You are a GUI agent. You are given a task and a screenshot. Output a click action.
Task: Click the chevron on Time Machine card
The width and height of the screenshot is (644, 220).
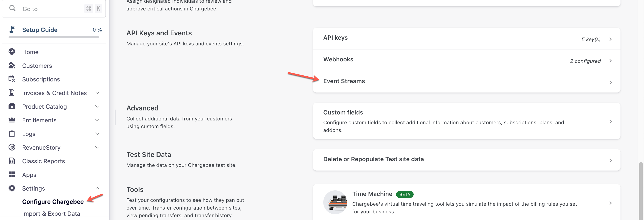point(610,203)
